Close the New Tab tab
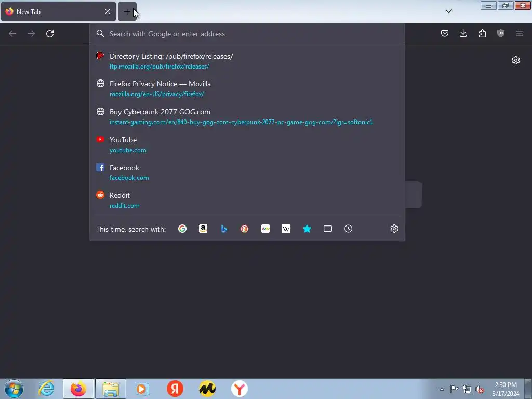 click(x=107, y=11)
